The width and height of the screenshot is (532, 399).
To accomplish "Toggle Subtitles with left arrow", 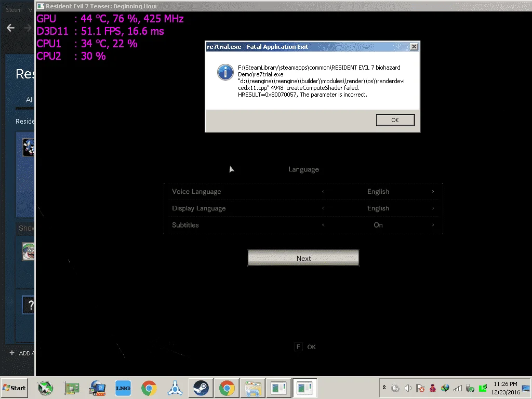I will pos(323,224).
